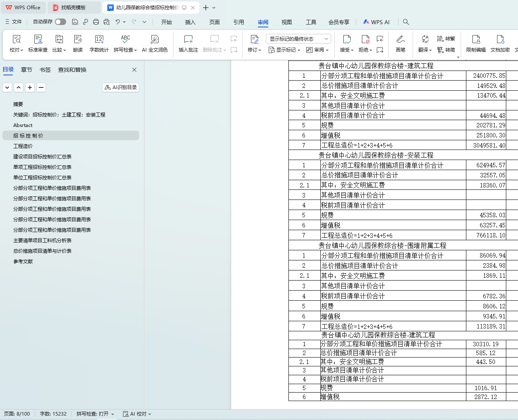This screenshot has height=420, width=518.
Task: Click the 朗读 read aloud icon
Action: [x=78, y=40]
